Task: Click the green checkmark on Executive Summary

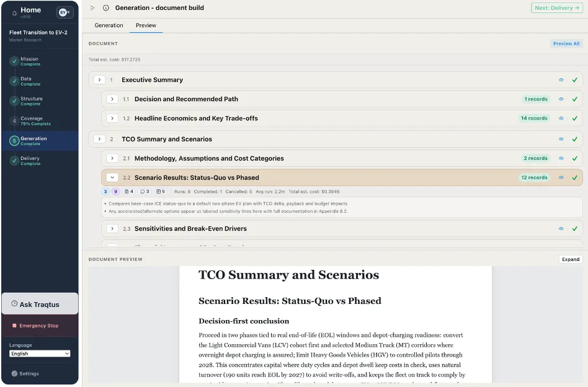Action: point(574,80)
